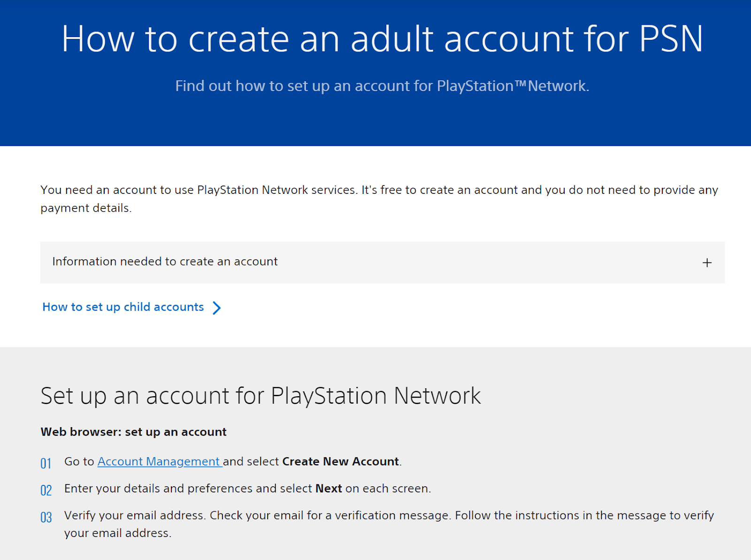Screen dimensions: 751x560
Task: Click the underlined Account Management link text
Action: pyautogui.click(x=159, y=462)
